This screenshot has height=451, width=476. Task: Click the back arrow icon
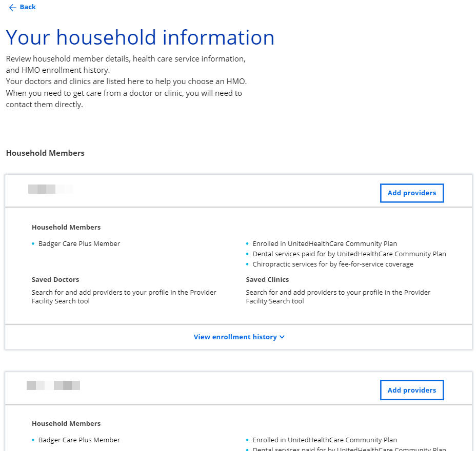(x=12, y=7)
